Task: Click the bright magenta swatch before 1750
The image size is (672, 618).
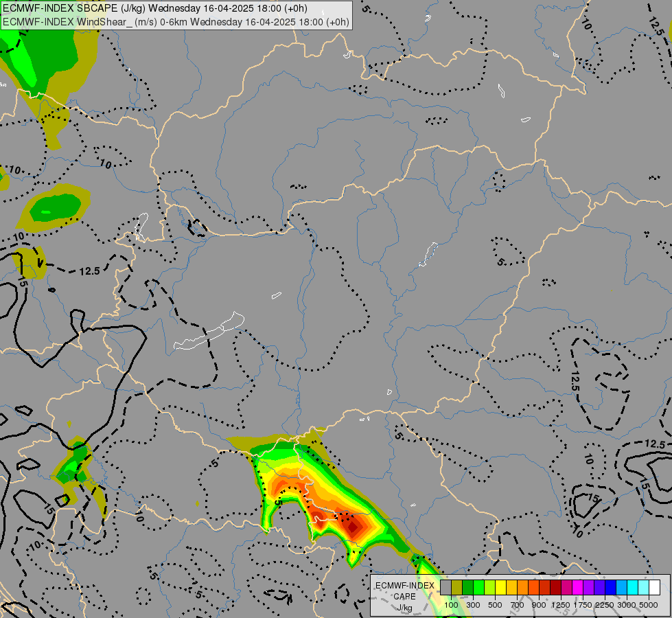Action: [x=578, y=588]
